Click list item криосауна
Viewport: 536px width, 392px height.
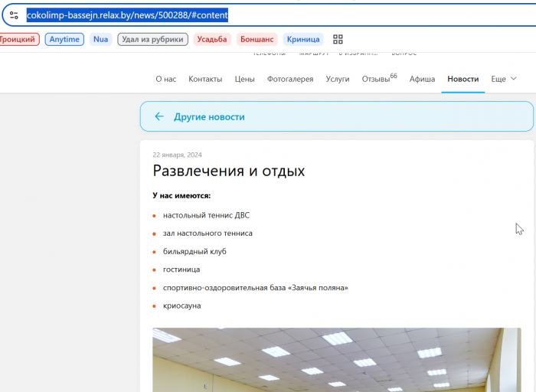[x=182, y=306]
